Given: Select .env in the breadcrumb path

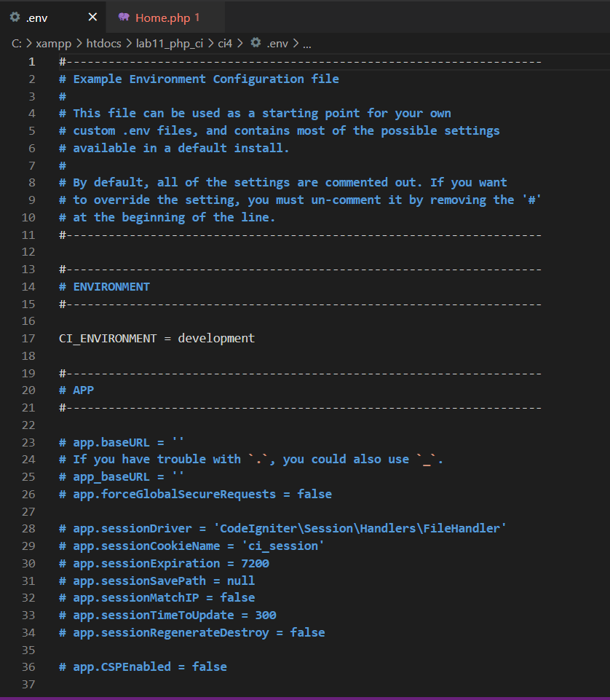Looking at the screenshot, I should click(x=279, y=43).
